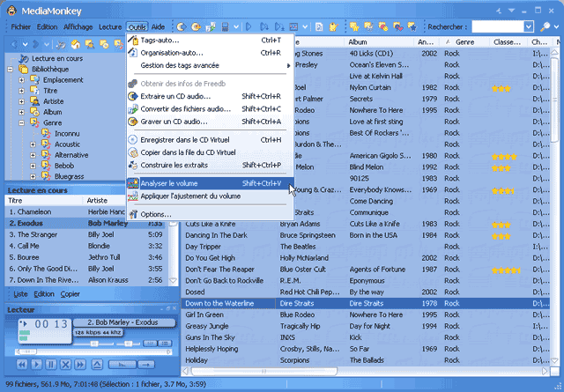Click Tags-auto icon in Outils menu
The height and width of the screenshot is (392, 564).
[133, 40]
